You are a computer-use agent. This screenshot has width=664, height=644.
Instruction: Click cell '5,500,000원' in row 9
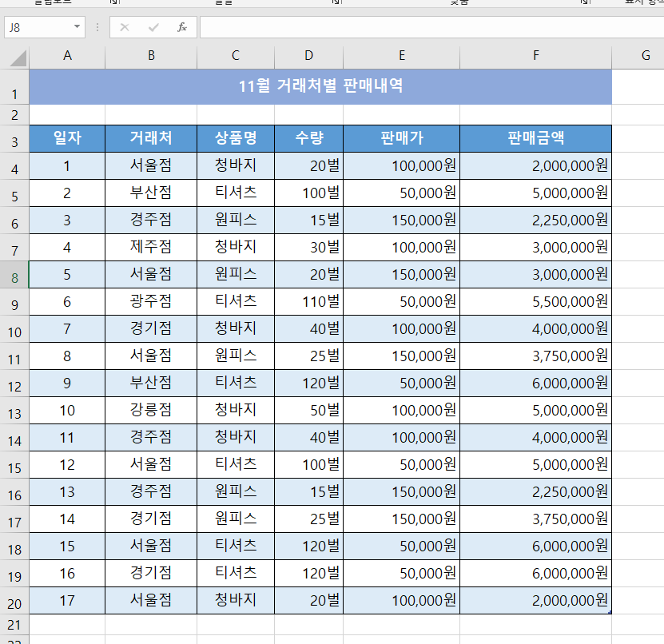click(535, 302)
